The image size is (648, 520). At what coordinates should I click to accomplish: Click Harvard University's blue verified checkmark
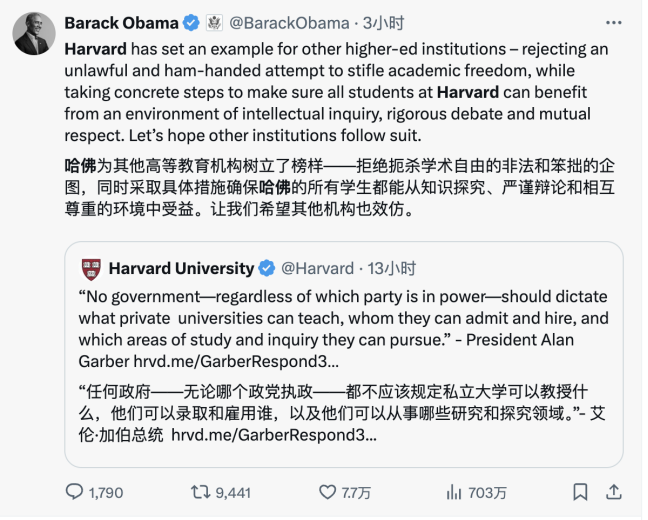tap(267, 268)
